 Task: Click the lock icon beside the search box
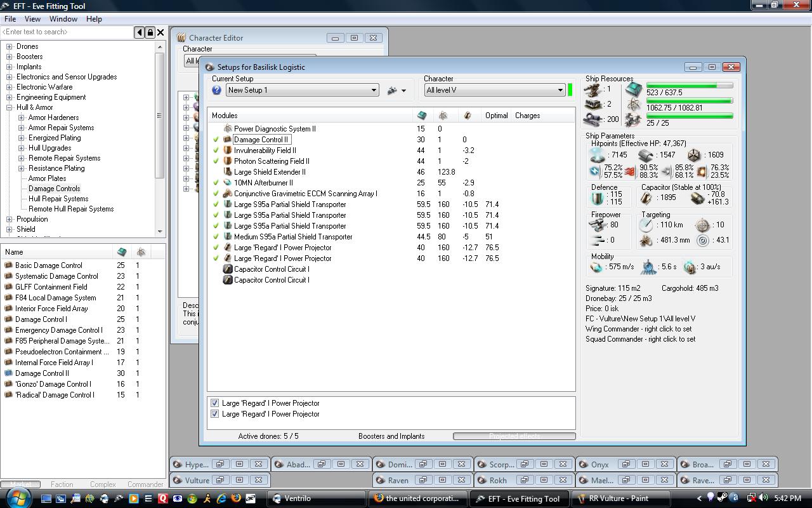pyautogui.click(x=150, y=32)
